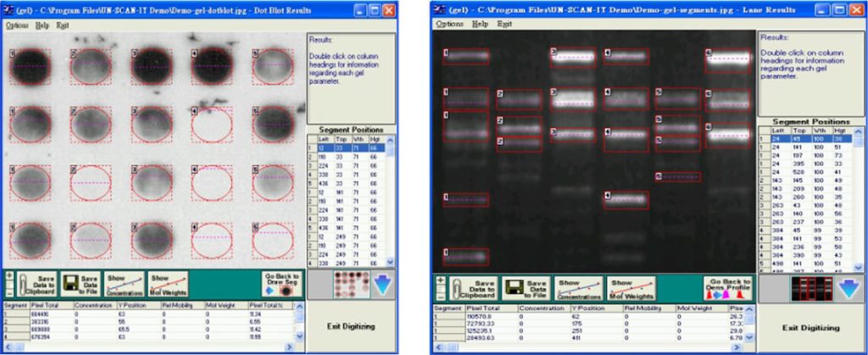Click the minus zoom button in Lane Results window
This screenshot has height=355, width=868.
click(441, 296)
